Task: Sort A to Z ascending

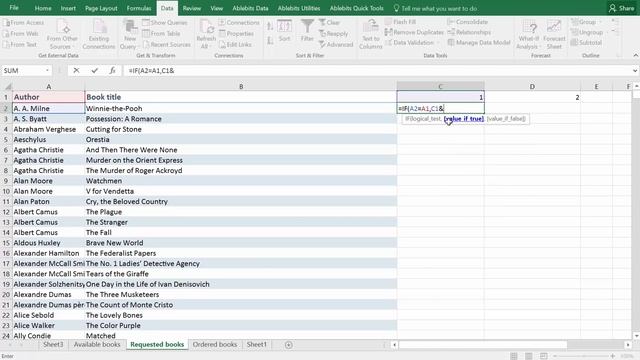Action: (x=270, y=27)
